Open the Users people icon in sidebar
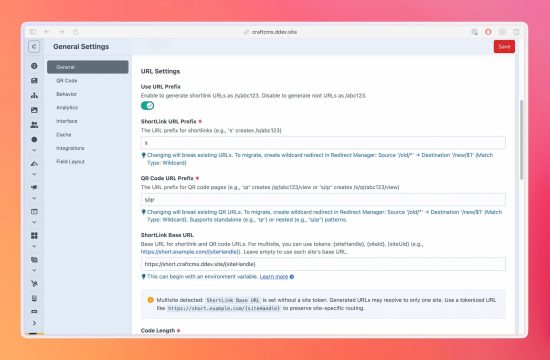 (34, 125)
